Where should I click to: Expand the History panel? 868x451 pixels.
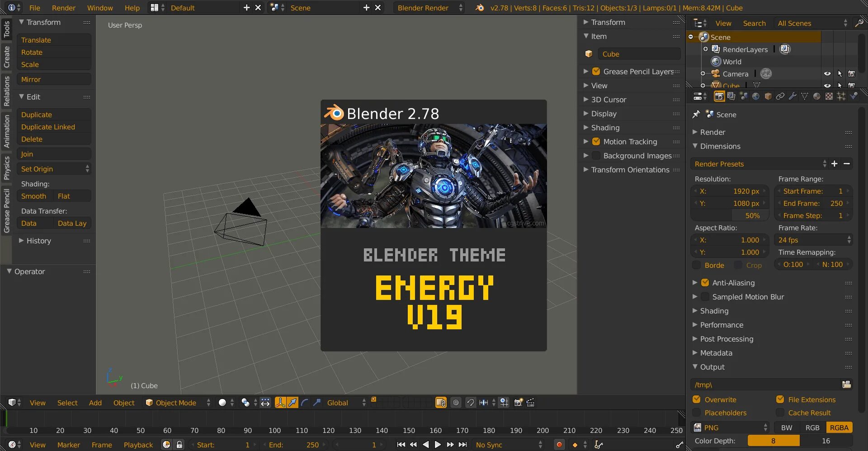click(x=38, y=241)
